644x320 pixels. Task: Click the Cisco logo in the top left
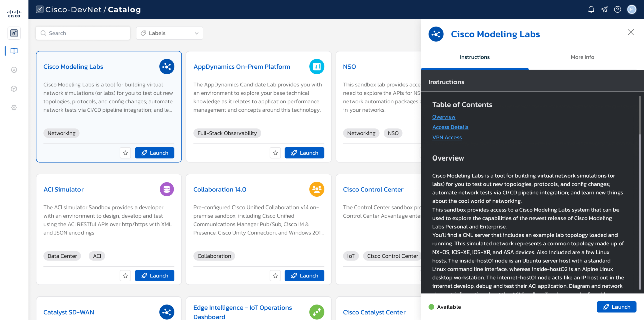point(14,12)
